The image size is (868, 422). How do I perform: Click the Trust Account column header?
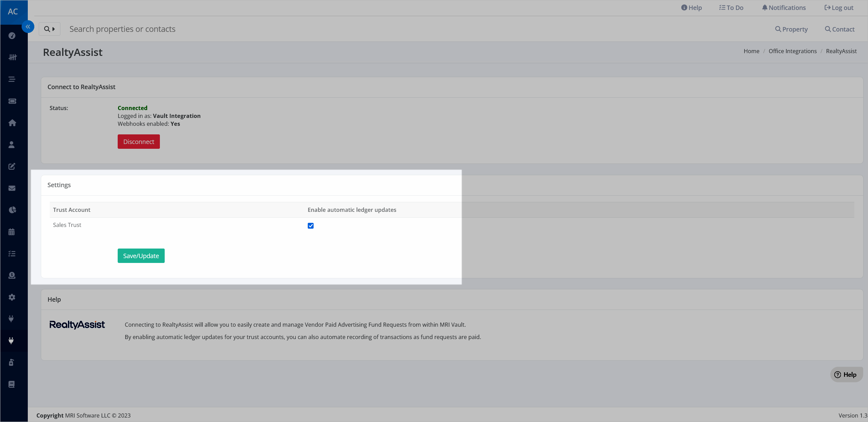(x=72, y=210)
